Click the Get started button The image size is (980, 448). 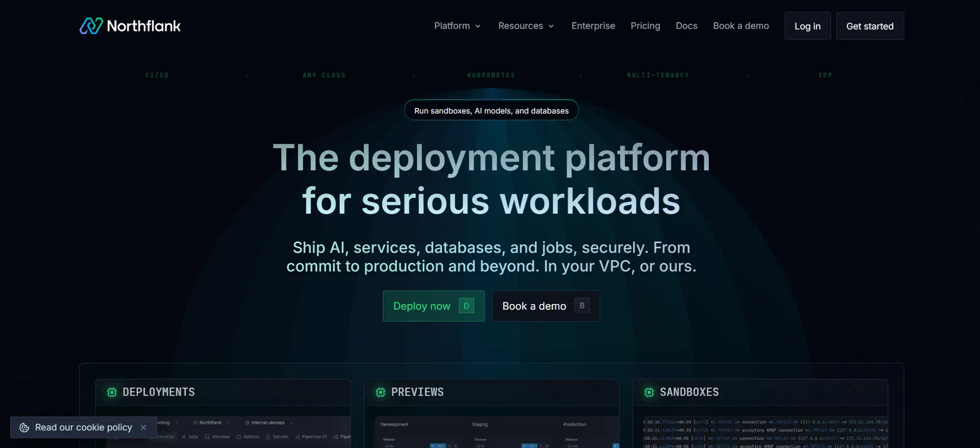pyautogui.click(x=870, y=26)
